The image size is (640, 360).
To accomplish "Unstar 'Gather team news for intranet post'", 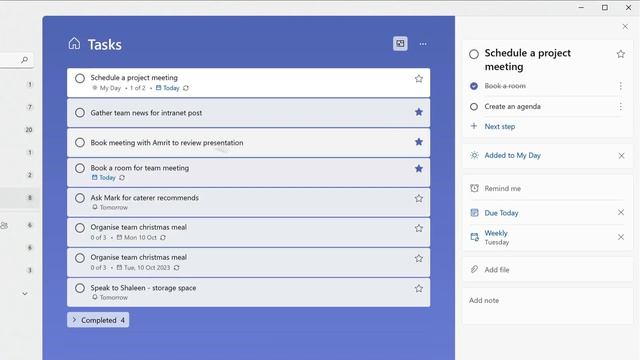I will (419, 112).
